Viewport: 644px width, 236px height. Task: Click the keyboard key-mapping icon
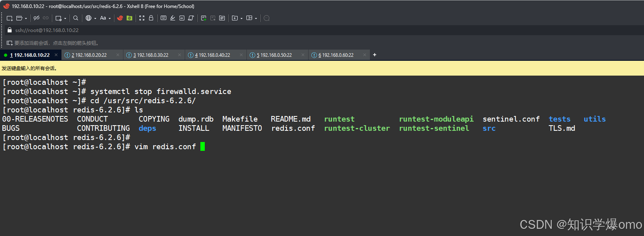(x=164, y=18)
